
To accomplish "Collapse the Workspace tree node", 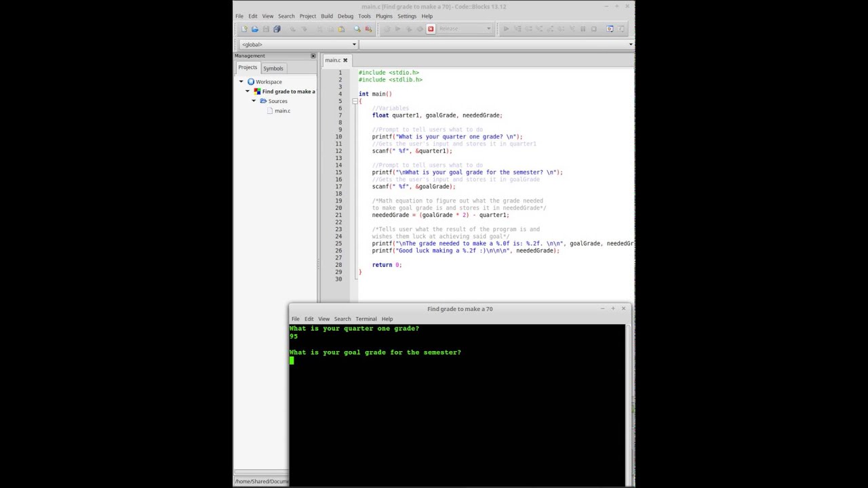I will [241, 82].
